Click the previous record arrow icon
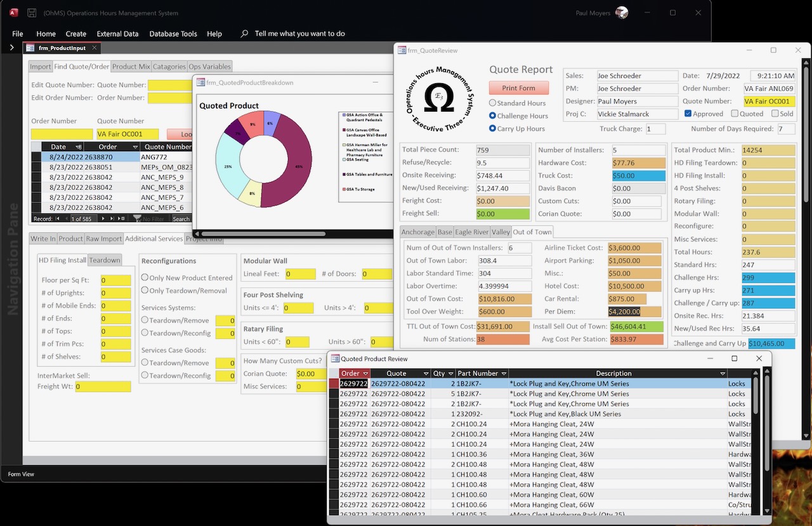 pos(67,218)
